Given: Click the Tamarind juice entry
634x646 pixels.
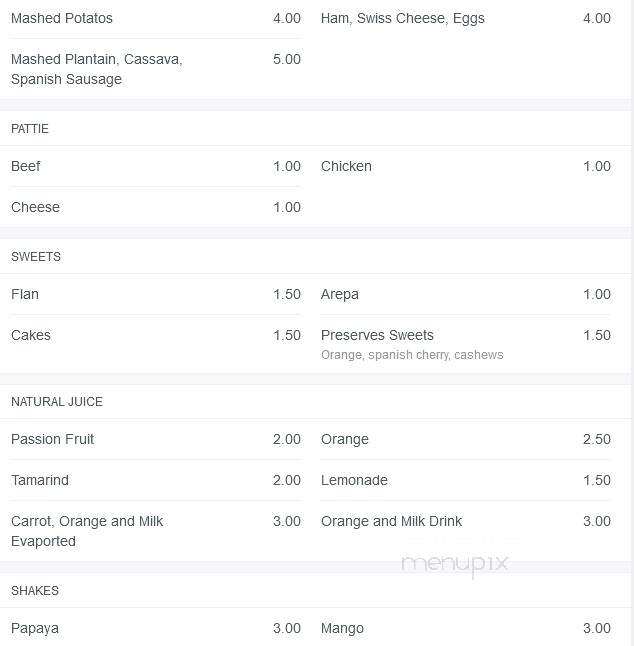Looking at the screenshot, I should pyautogui.click(x=40, y=480).
